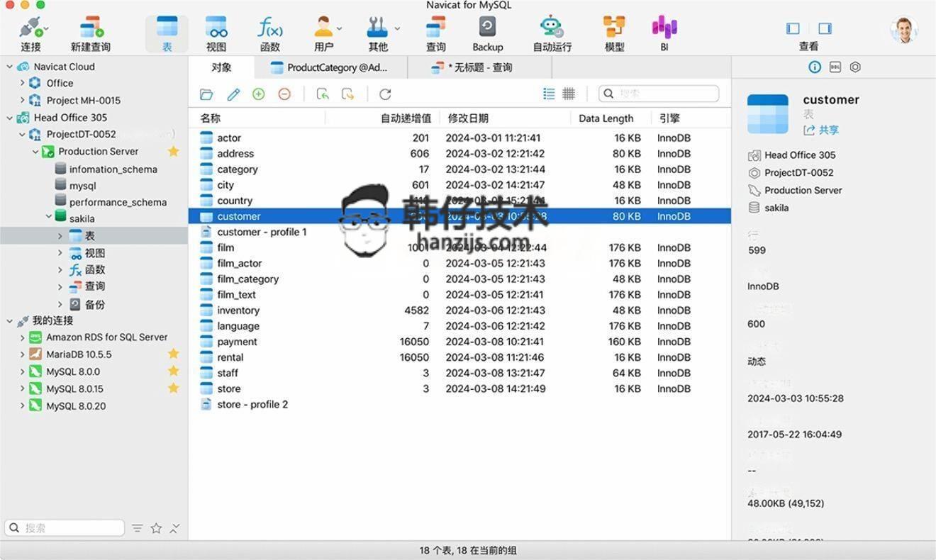Select the customer - profile 1 item

(459, 232)
